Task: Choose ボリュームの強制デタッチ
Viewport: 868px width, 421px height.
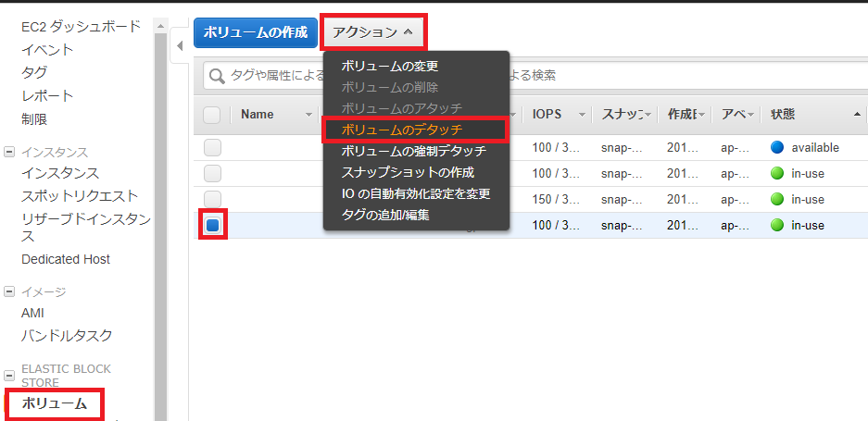Action: (414, 151)
